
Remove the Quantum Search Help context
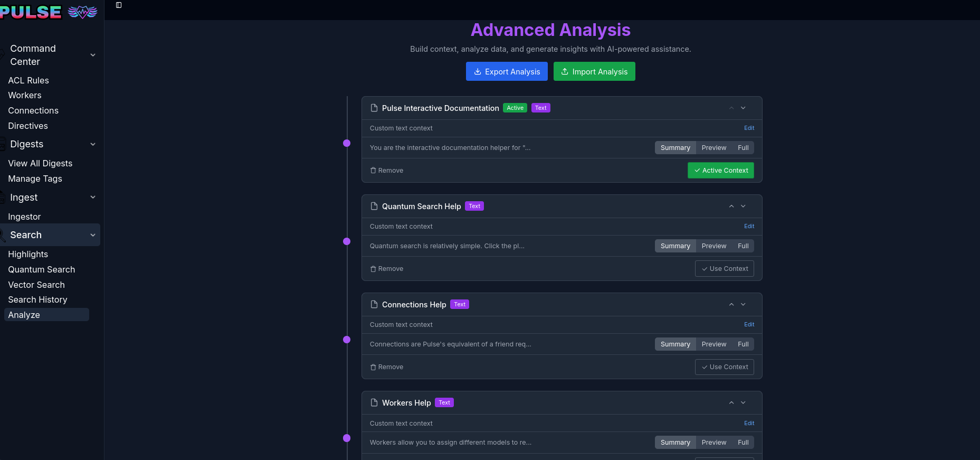387,269
